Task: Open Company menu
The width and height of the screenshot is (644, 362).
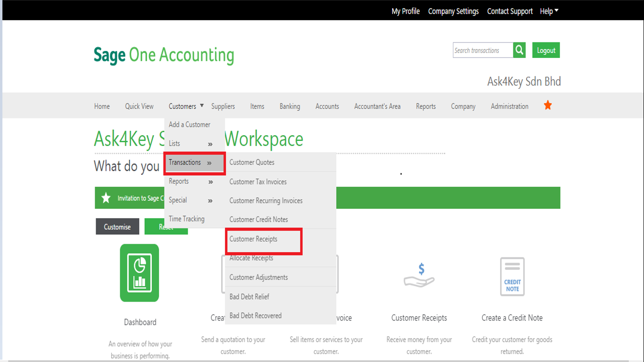Action: (x=463, y=106)
